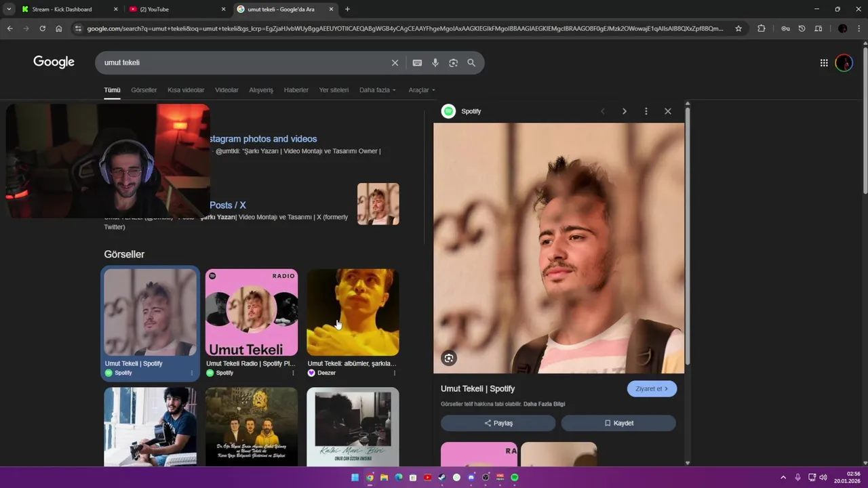Viewport: 868px width, 488px height.
Task: Click the image preview panel scrollbar
Action: point(688,237)
